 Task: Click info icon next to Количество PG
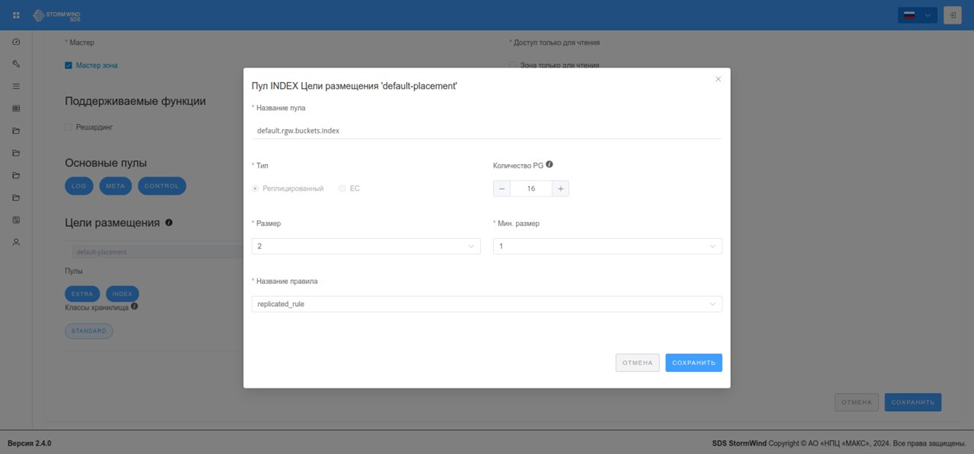pos(549,165)
